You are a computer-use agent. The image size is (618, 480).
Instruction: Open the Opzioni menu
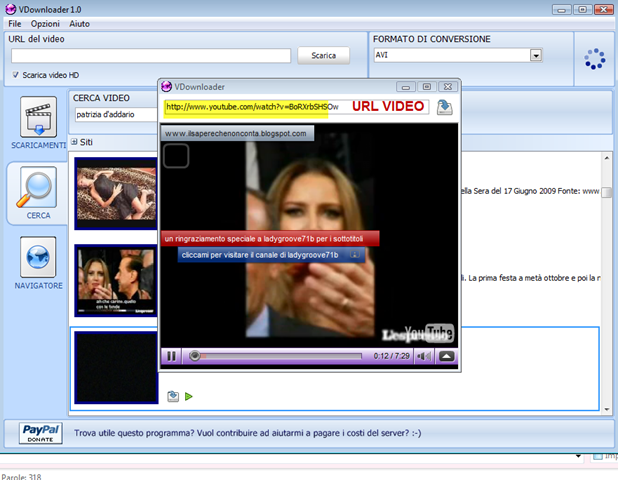pos(45,24)
